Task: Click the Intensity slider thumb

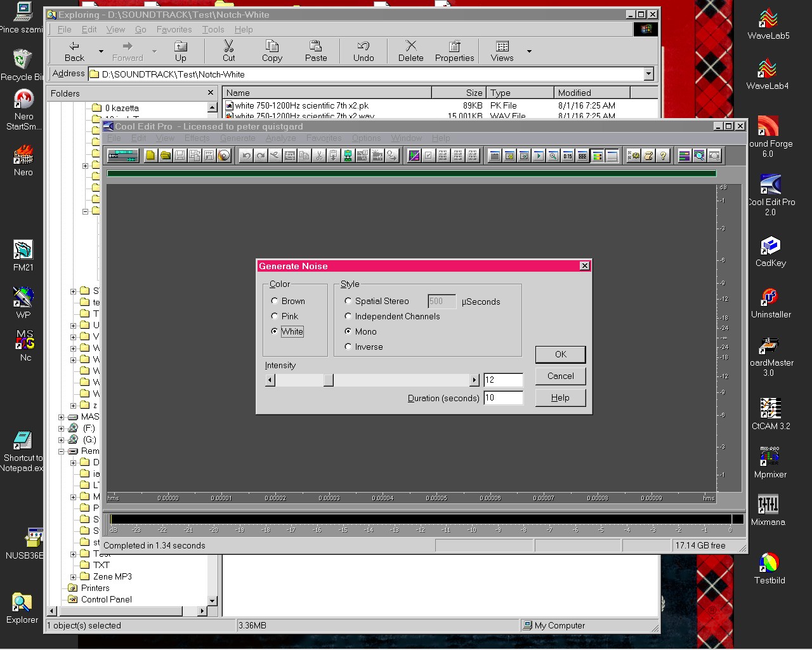Action: (328, 380)
